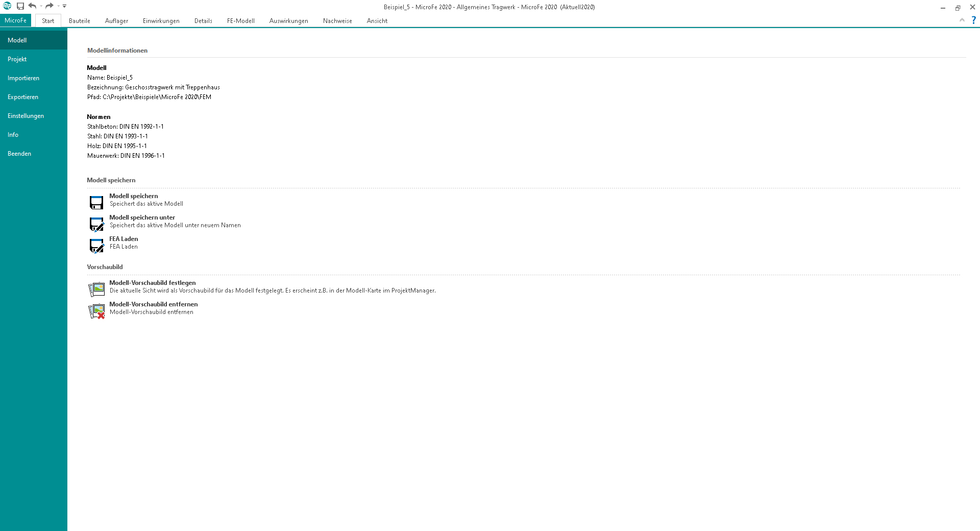This screenshot has height=531, width=980.
Task: Switch to the Ansicht ribbon tab
Action: click(x=377, y=21)
